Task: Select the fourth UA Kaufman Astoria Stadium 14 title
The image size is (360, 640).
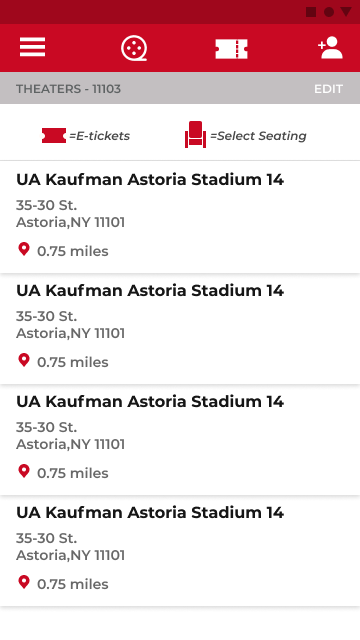Action: [x=150, y=513]
